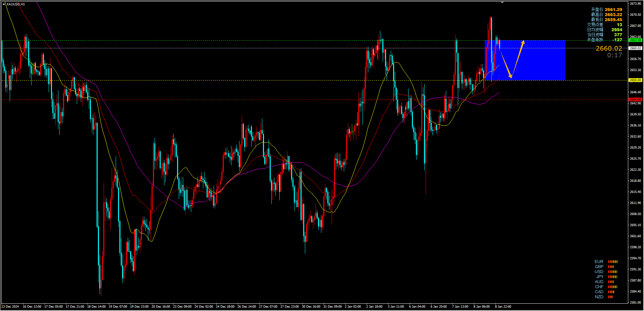Toggle the small triangle beside XAUUSD,H1
The height and width of the screenshot is (311, 644).
pyautogui.click(x=4, y=4)
